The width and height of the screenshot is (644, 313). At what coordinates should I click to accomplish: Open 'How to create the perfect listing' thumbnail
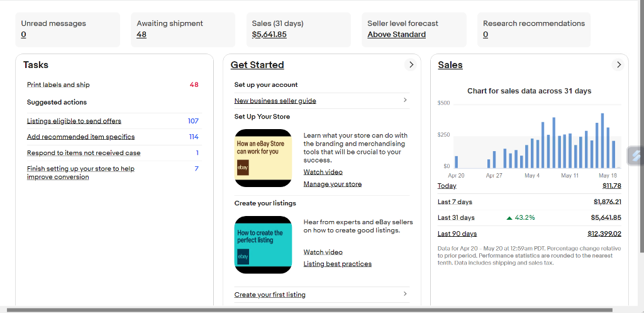coord(263,244)
